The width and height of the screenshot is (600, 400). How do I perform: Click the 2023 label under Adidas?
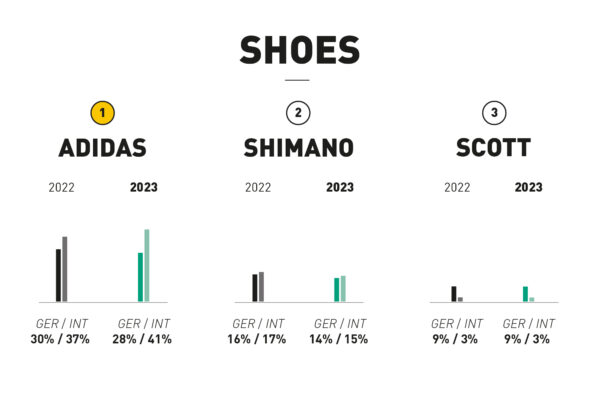[x=143, y=188]
